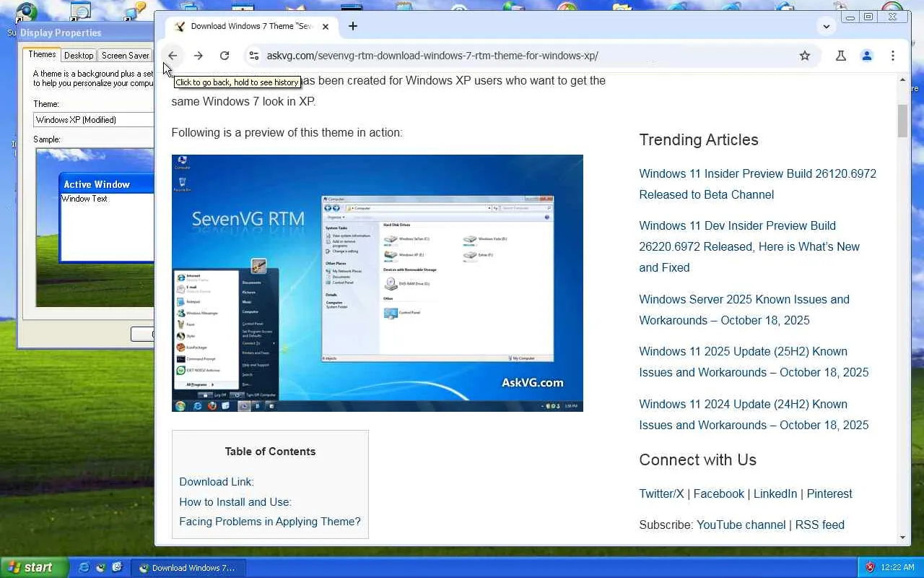Open the Theme combo box in Display Properties

(x=93, y=120)
